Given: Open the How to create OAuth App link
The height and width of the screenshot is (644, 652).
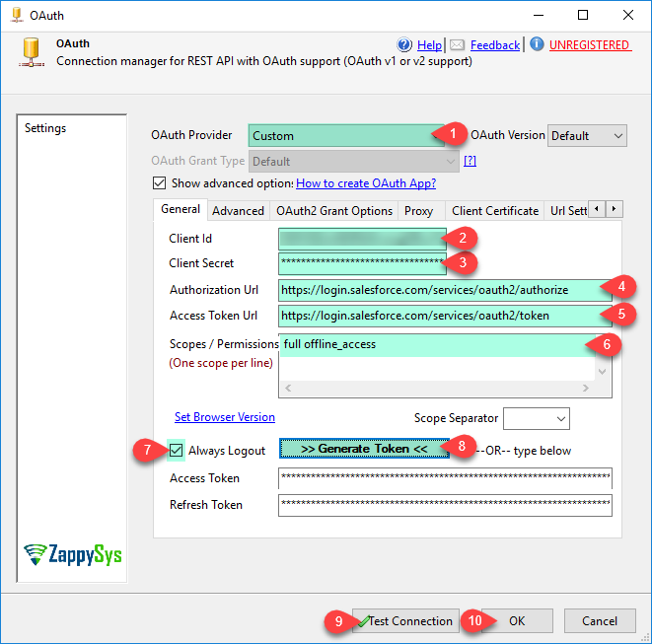Looking at the screenshot, I should [x=366, y=183].
